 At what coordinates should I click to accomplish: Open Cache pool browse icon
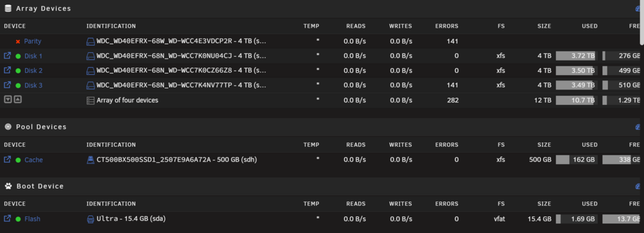(x=7, y=160)
